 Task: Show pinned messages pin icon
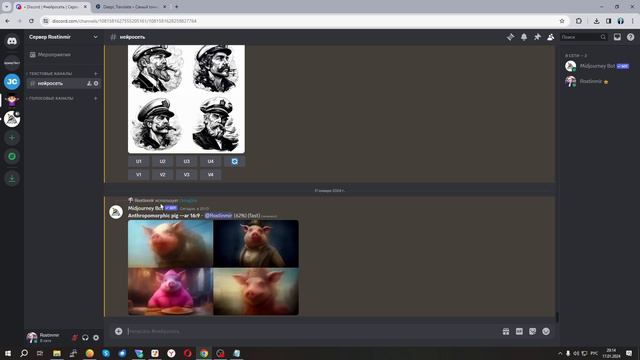538,37
